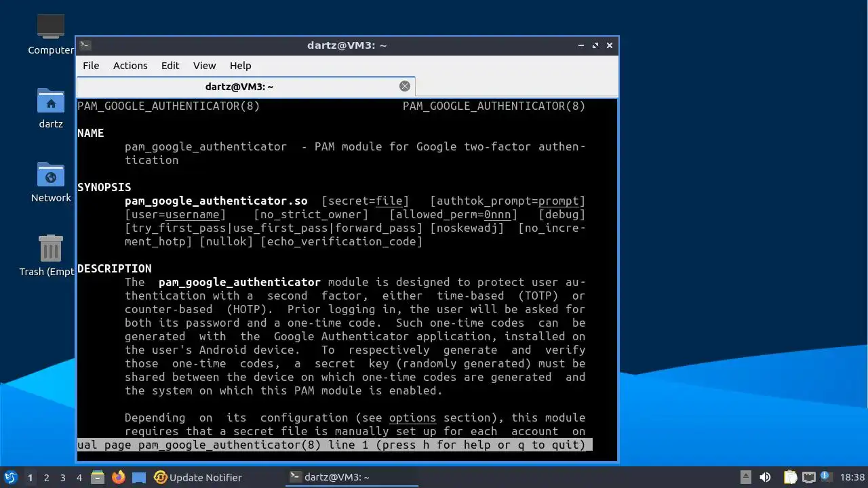Image resolution: width=868 pixels, height=488 pixels.
Task: Click the terminal window title dartz@VM3: ~
Action: [x=347, y=45]
